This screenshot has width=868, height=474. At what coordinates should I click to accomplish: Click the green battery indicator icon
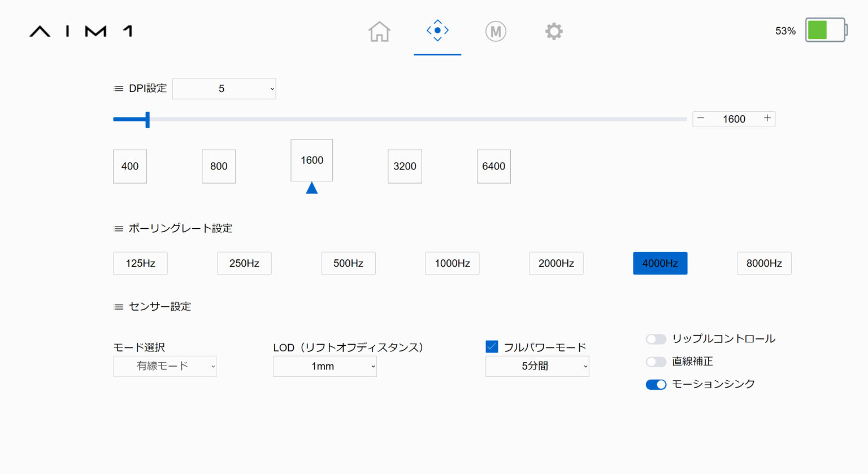click(825, 30)
